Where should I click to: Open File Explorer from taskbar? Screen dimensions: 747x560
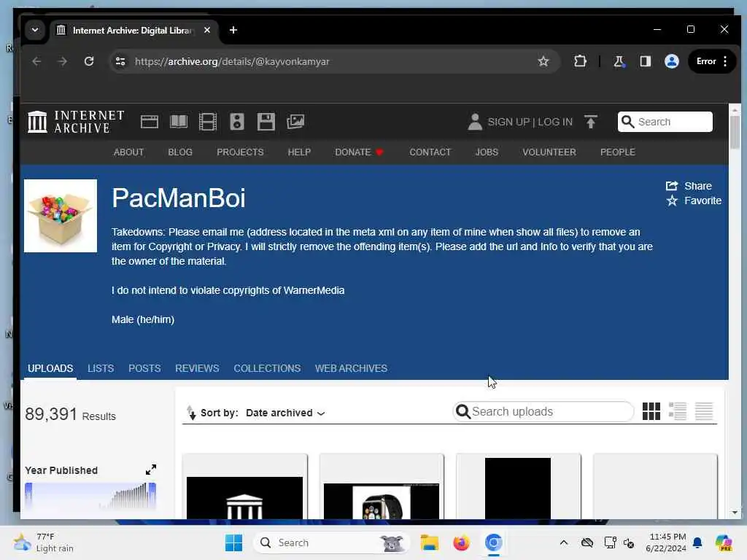pos(429,542)
